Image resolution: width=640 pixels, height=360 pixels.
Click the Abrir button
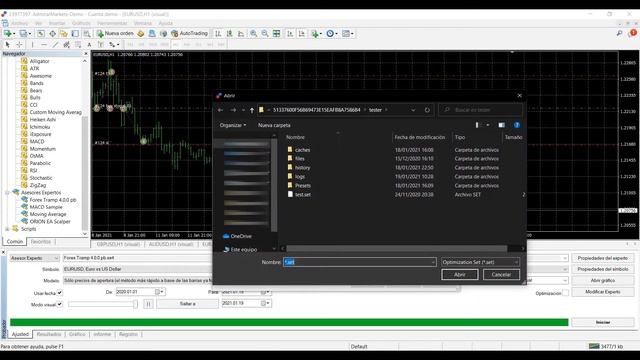460,275
